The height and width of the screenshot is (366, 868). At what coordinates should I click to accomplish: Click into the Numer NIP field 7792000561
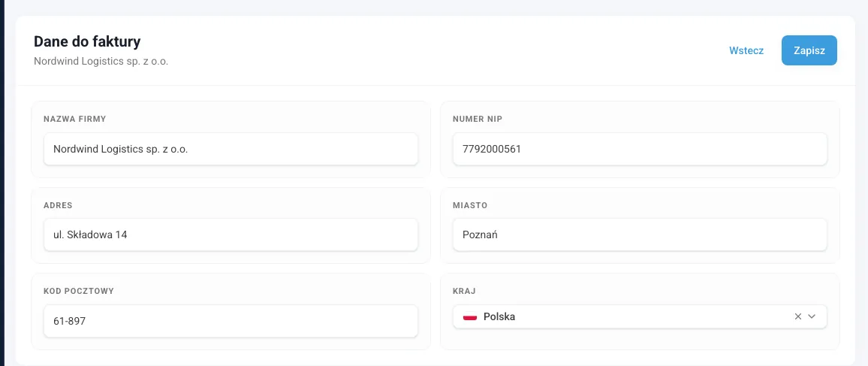(640, 149)
